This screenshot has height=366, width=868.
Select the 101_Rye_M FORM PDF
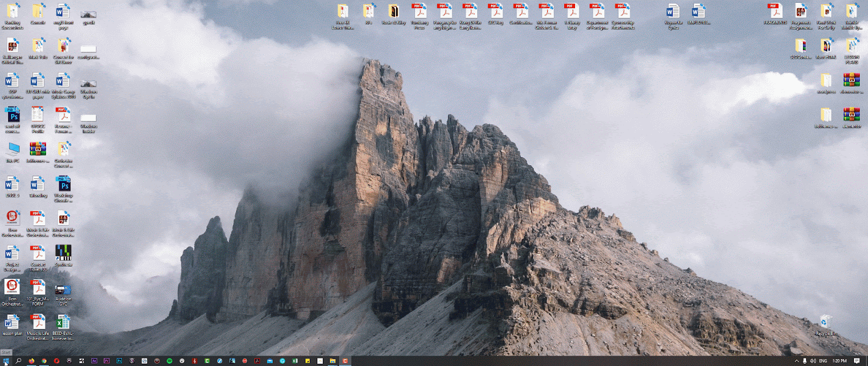(x=37, y=293)
